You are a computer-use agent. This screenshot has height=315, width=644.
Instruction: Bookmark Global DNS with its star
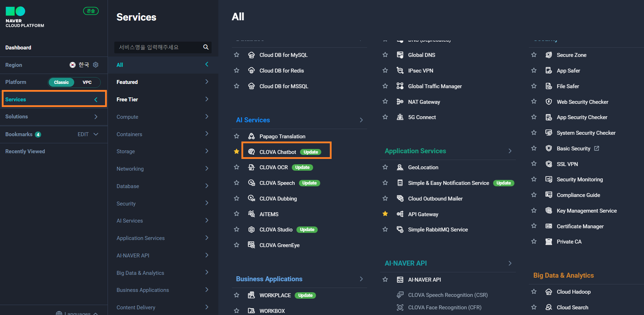click(x=385, y=55)
